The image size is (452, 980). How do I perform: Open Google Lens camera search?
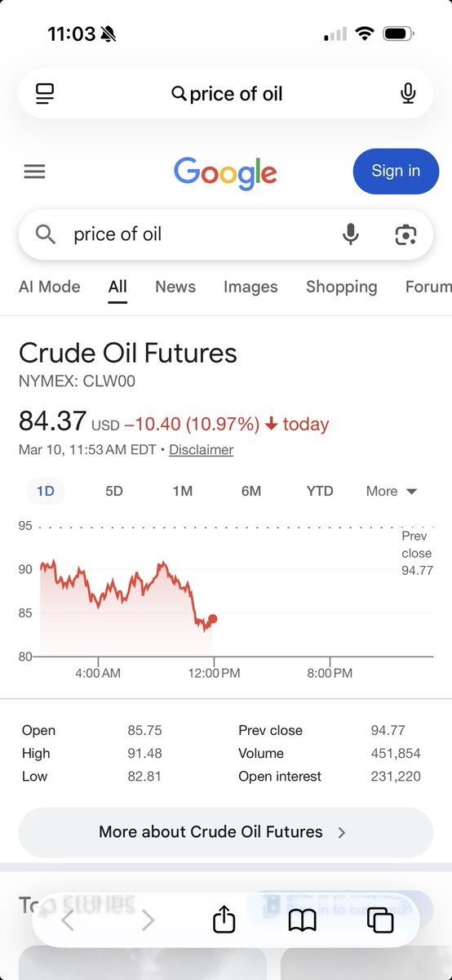[405, 234]
